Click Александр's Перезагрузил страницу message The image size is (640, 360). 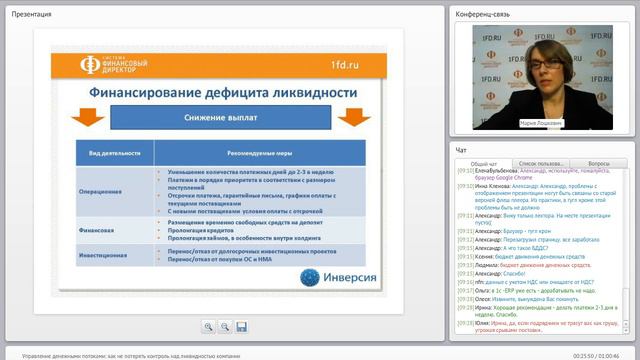coord(529,240)
